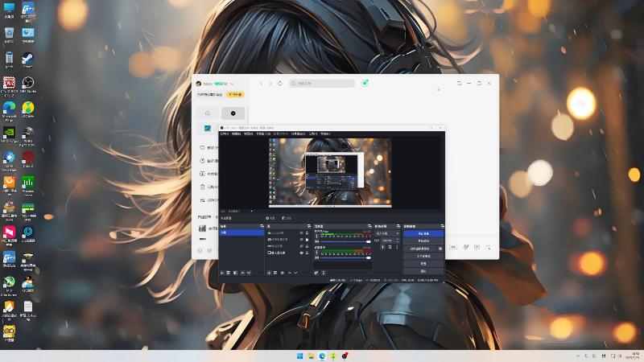Select the home tab in music app sidebar

click(208, 113)
